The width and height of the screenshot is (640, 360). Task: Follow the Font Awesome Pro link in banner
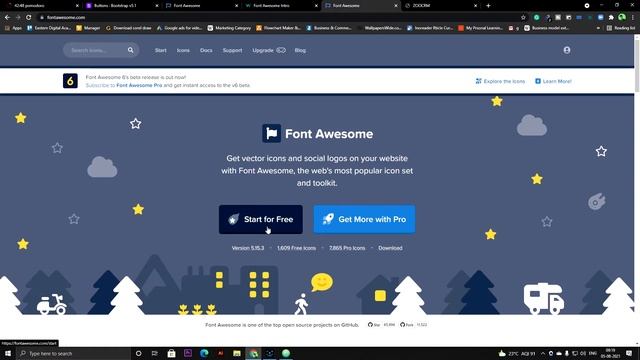tap(139, 85)
